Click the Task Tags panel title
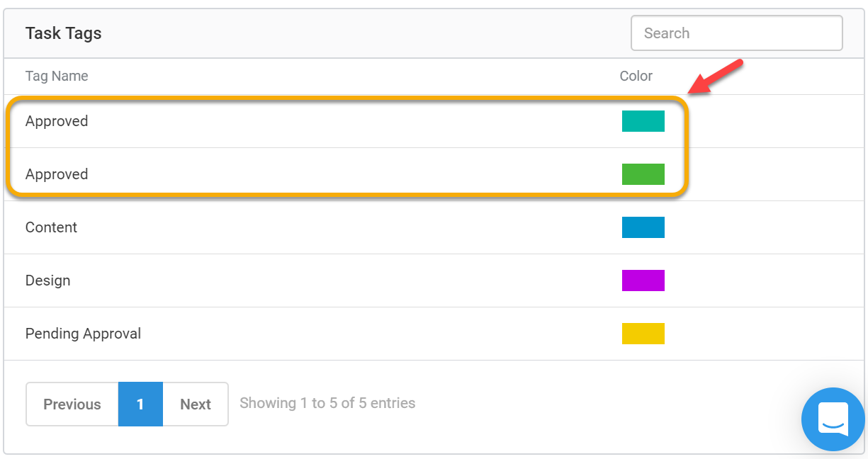 click(x=64, y=33)
